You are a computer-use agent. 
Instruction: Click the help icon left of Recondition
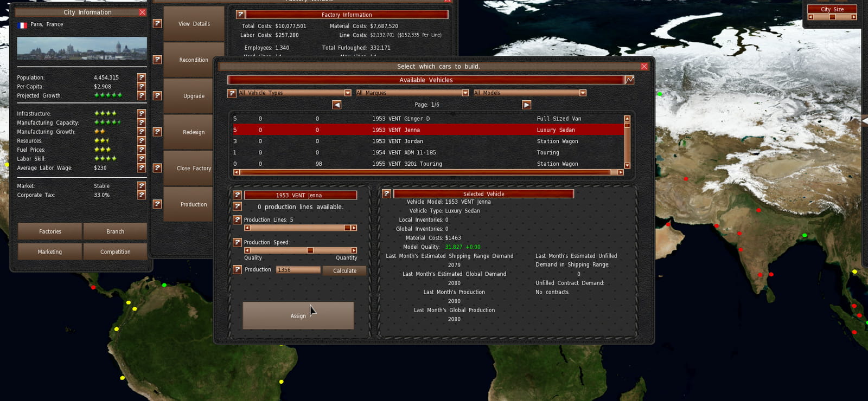pyautogui.click(x=157, y=60)
